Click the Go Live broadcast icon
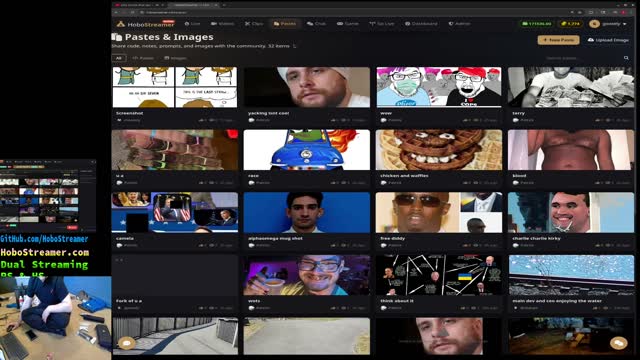The height and width of the screenshot is (360, 640). (372, 24)
